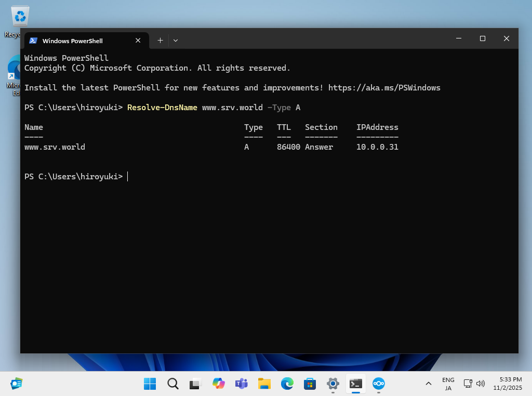Open network and volume quick settings

[474, 384]
